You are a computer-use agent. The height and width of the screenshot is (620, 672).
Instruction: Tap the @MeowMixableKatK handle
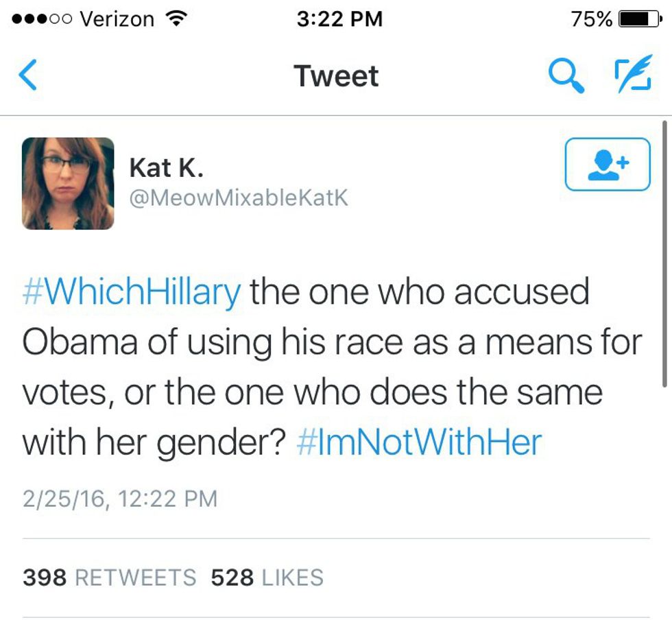(239, 198)
